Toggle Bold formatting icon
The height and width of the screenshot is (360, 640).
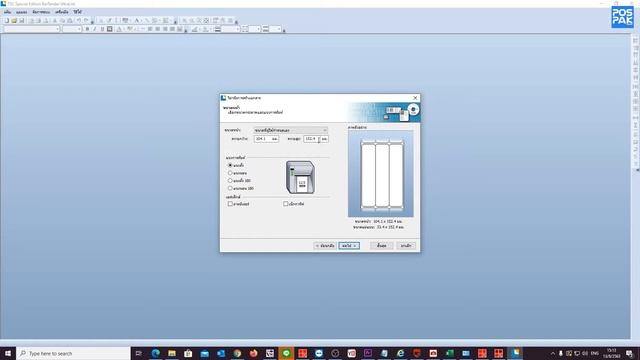87,29
